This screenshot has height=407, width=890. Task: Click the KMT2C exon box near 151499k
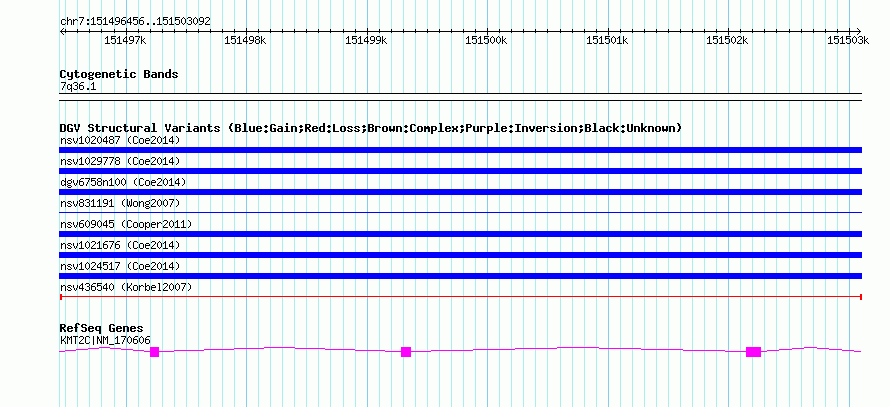[406, 352]
